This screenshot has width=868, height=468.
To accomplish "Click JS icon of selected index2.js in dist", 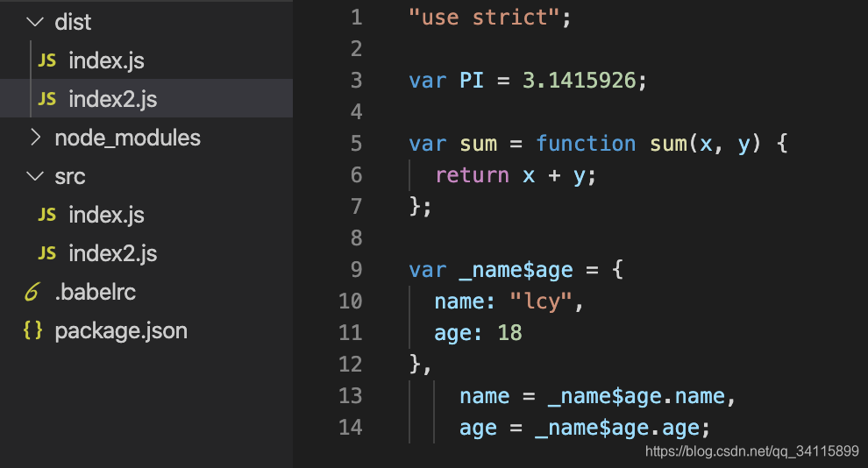I will click(x=47, y=99).
